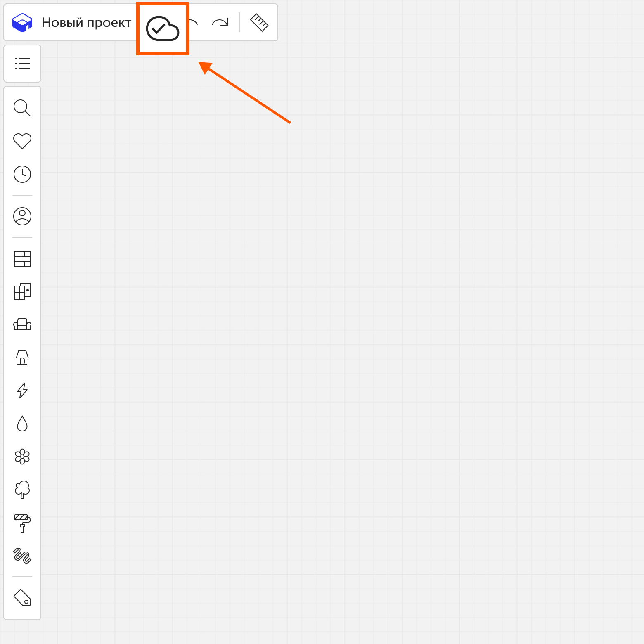Click the cloud saved status icon
Viewport: 644px width, 644px height.
tap(163, 28)
